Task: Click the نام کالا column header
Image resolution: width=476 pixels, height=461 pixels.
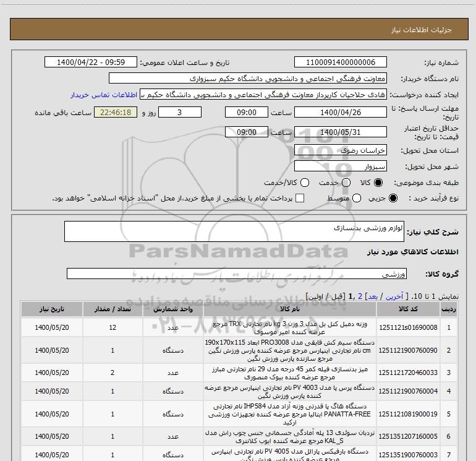Action: click(x=289, y=309)
